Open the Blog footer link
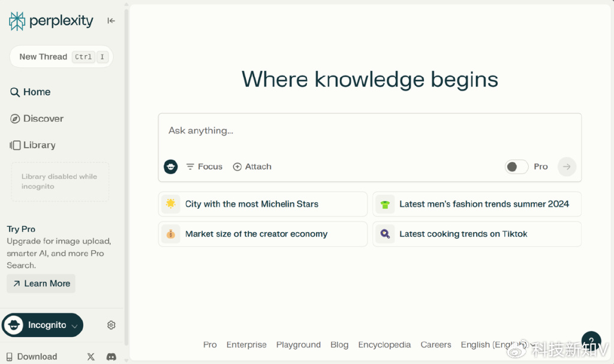This screenshot has width=614, height=364. point(339,345)
